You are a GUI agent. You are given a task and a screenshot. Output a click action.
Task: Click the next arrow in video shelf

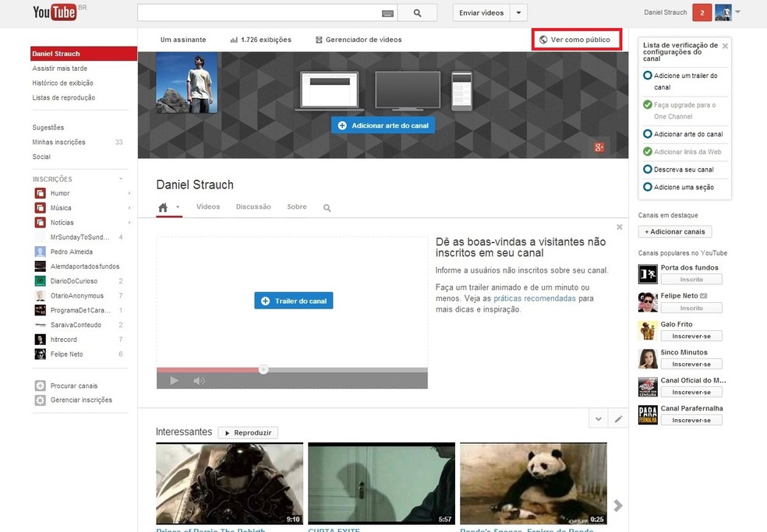coord(618,505)
